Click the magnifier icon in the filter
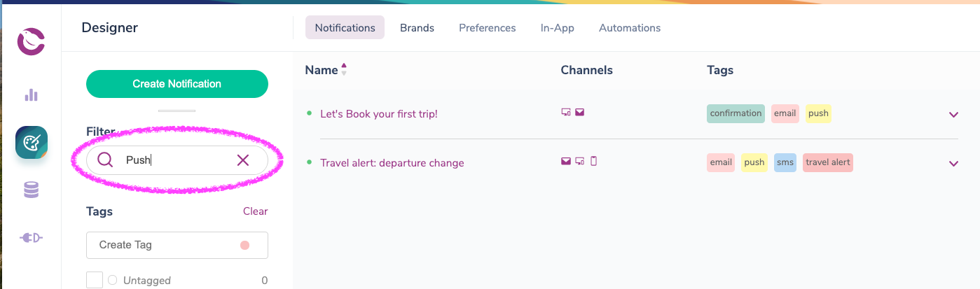This screenshot has width=980, height=289. point(105,160)
